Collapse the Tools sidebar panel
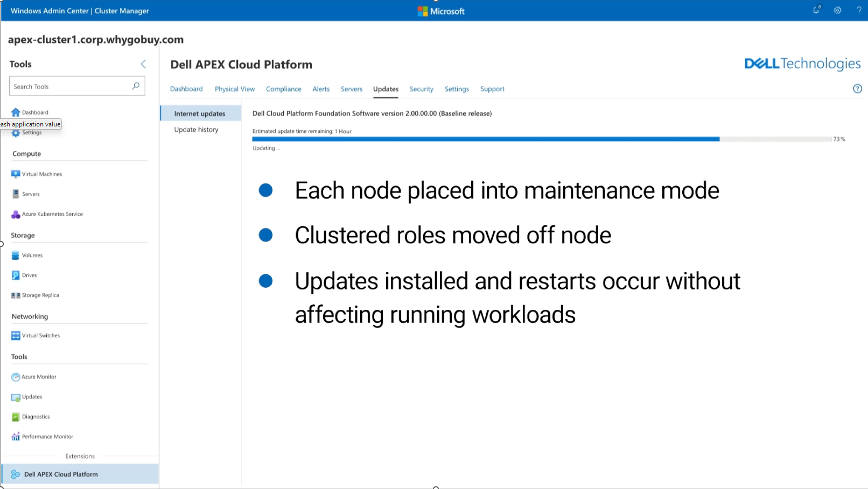868x489 pixels. click(x=143, y=64)
